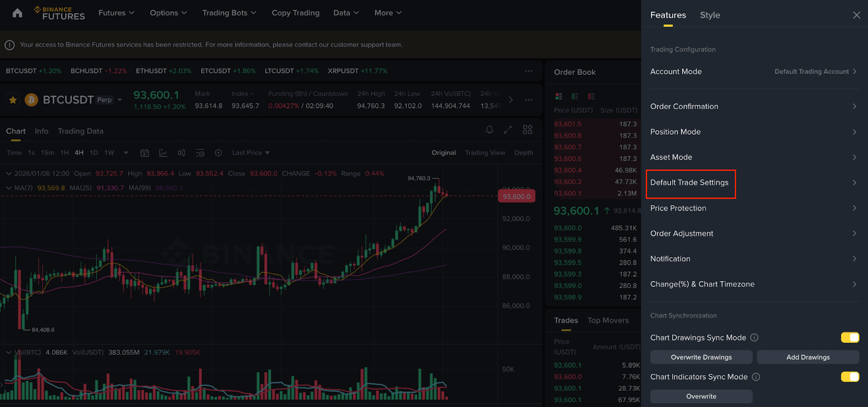Expand the chart to fullscreen
Screen dimensions: 868x407
point(508,130)
